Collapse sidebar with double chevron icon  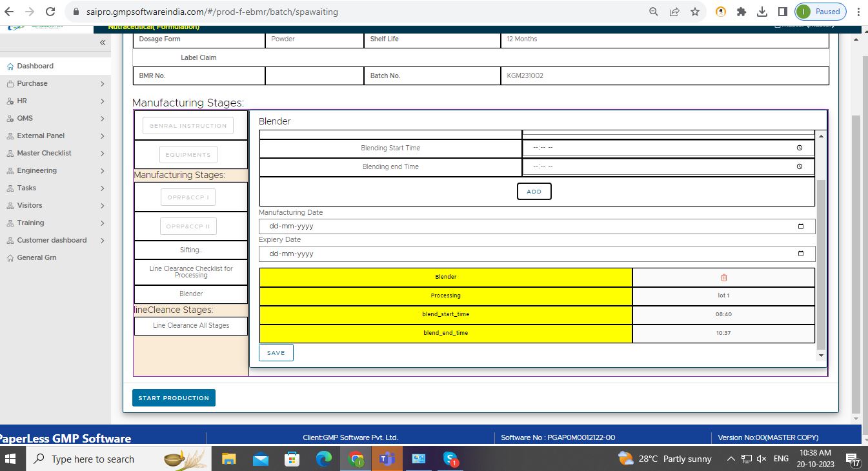[102, 43]
